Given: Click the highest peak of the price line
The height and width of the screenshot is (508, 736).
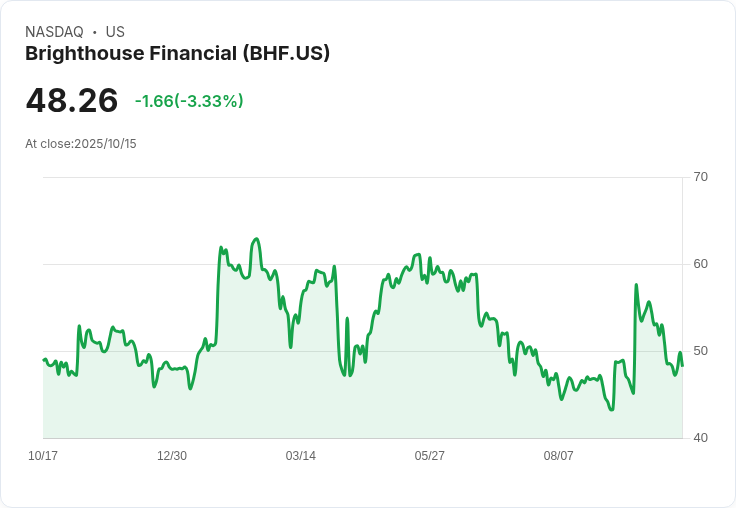Looking at the screenshot, I should click(x=257, y=239).
